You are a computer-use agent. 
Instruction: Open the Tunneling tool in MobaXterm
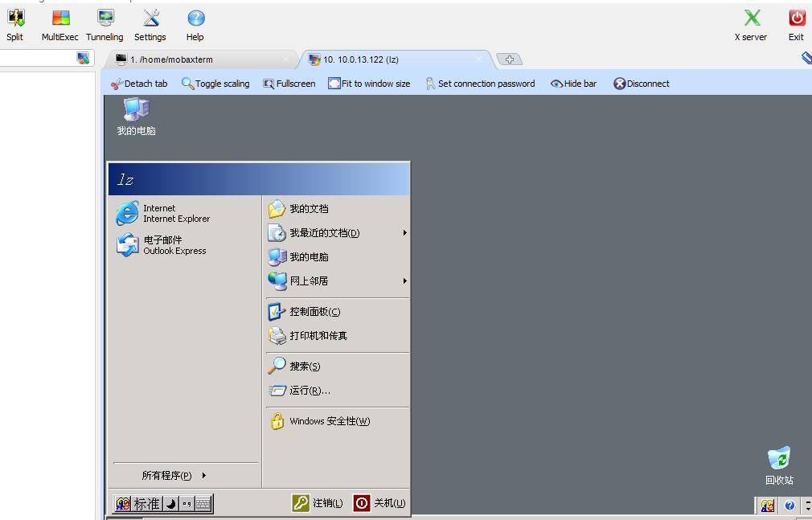105,24
